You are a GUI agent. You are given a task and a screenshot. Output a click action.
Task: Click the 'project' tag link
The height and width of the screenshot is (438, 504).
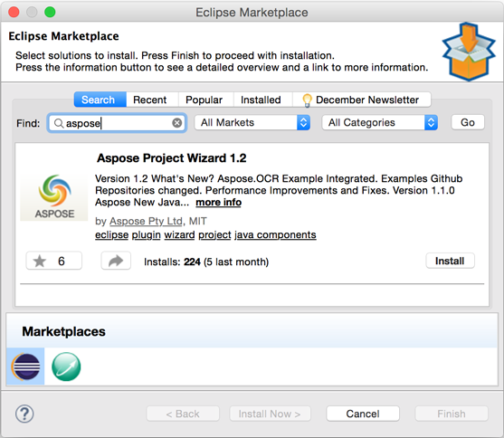pyautogui.click(x=214, y=235)
